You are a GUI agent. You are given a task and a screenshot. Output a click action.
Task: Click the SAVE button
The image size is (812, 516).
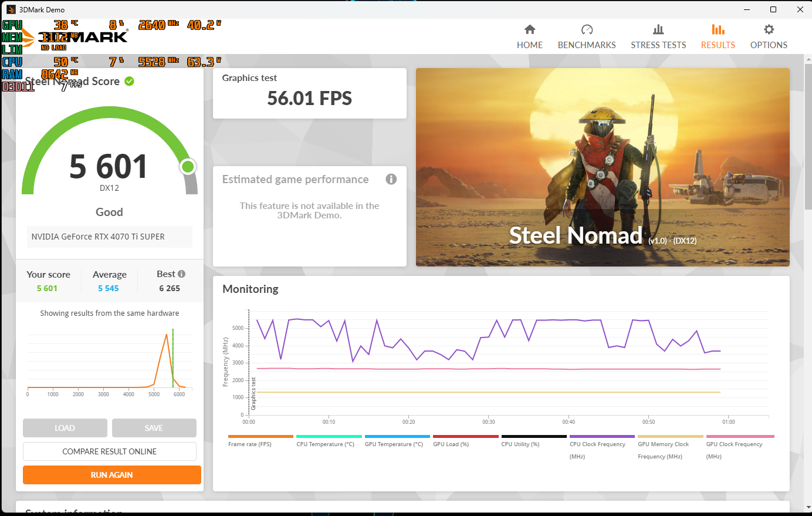click(x=154, y=428)
